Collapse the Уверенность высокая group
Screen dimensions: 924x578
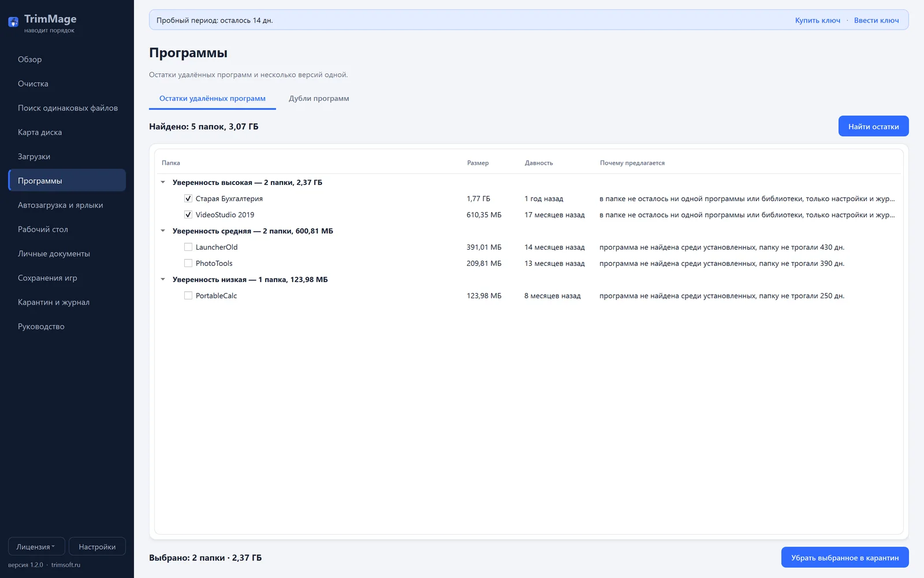(x=163, y=182)
